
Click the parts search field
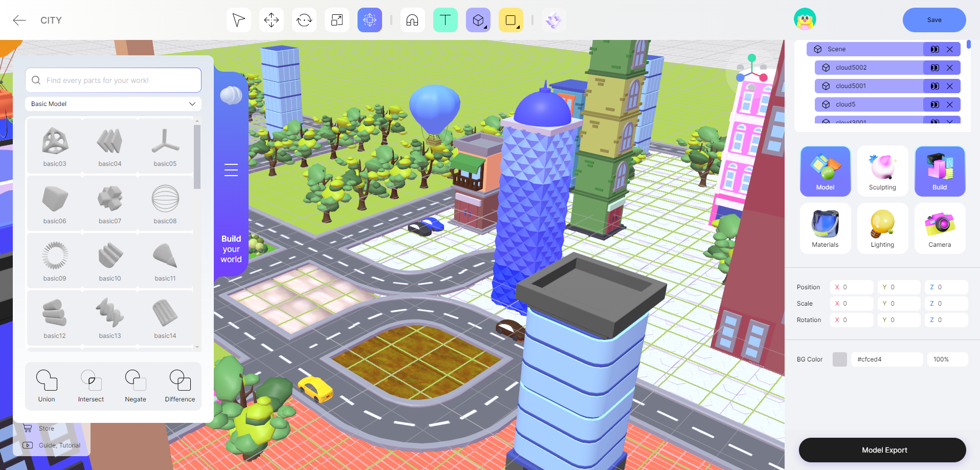click(113, 80)
